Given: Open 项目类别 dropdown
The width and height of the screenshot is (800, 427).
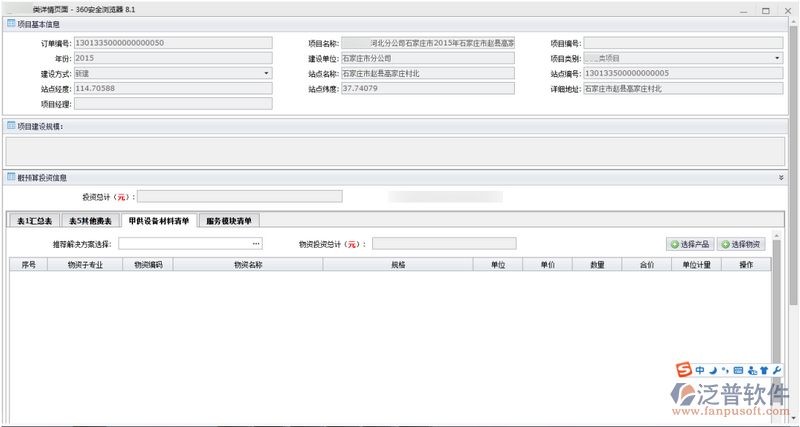Looking at the screenshot, I should (x=777, y=58).
